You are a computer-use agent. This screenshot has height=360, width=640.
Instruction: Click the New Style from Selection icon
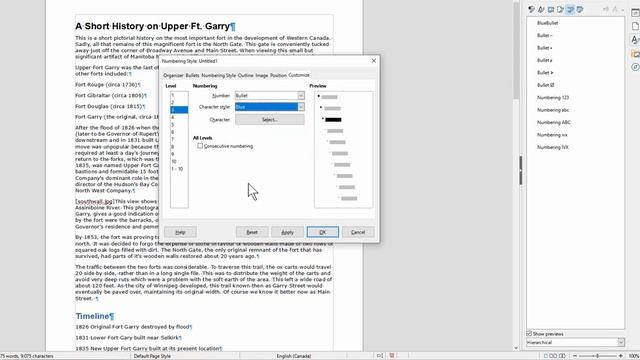click(x=615, y=9)
